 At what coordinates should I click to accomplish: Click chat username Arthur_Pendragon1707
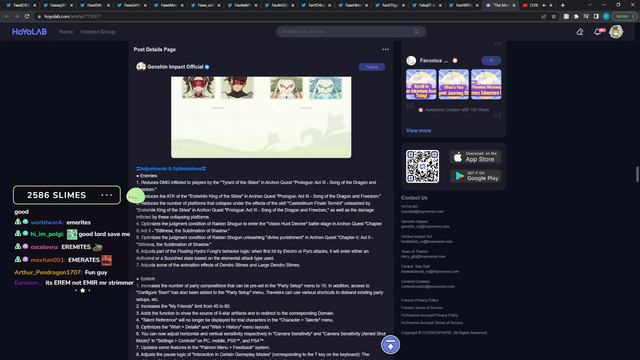pos(48,272)
